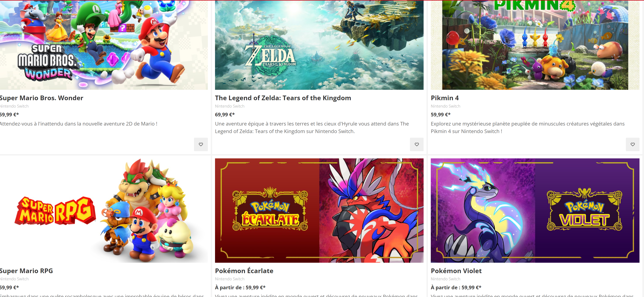Add Super Mario Bros. Wonder to wishlist
This screenshot has width=644, height=297.
201,144
